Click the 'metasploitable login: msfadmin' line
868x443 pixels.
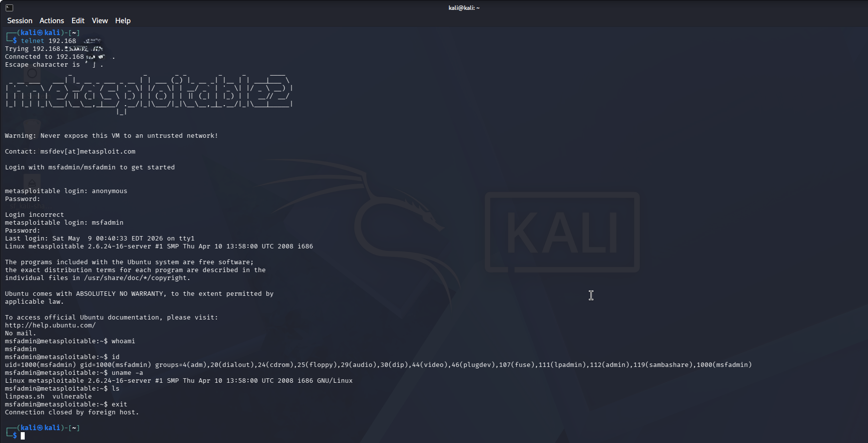coord(64,223)
